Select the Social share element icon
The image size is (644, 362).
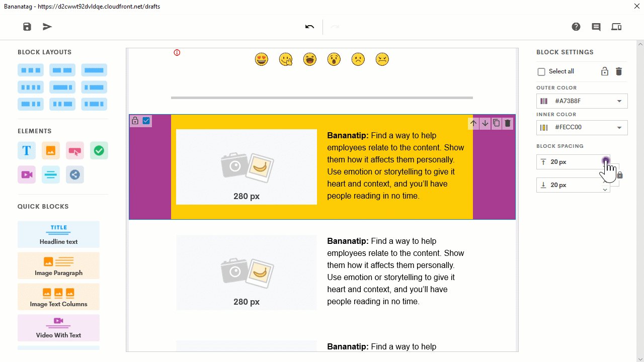(x=75, y=174)
